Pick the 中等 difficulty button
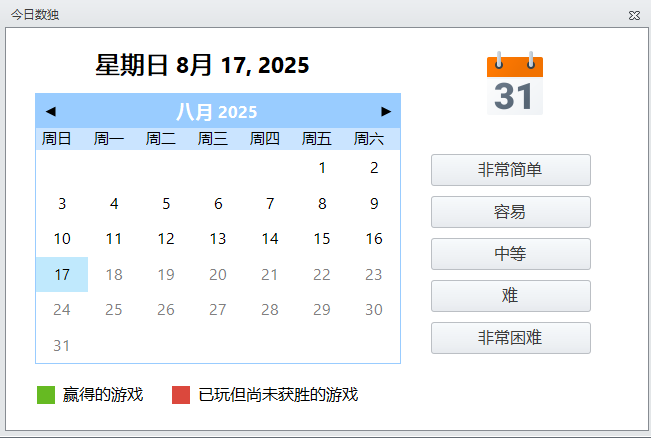This screenshot has width=651, height=438. (510, 254)
